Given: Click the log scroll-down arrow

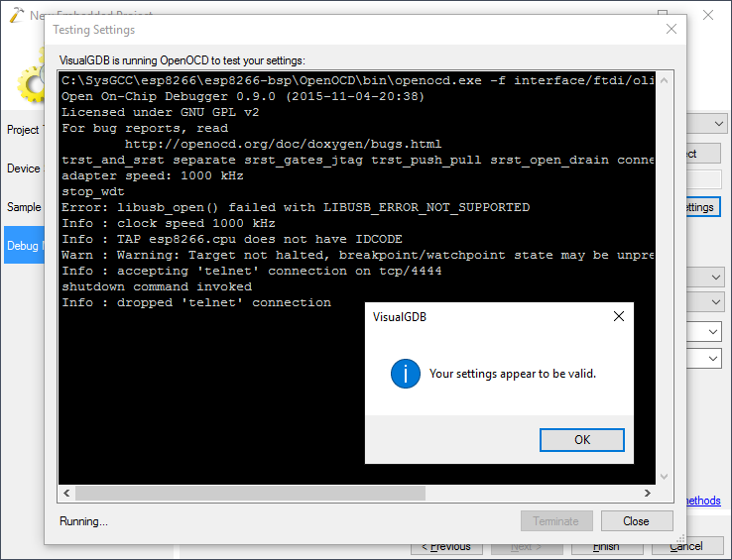Looking at the screenshot, I should (665, 477).
